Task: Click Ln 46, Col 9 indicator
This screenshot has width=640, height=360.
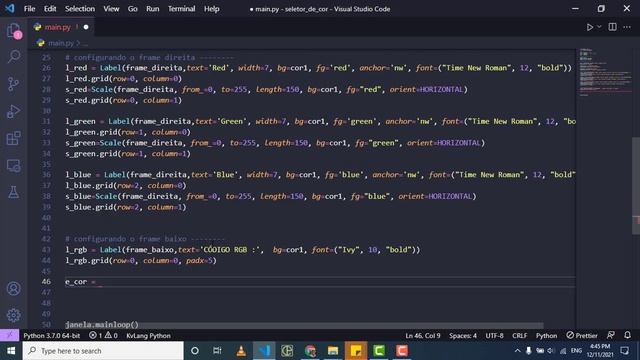Action: pyautogui.click(x=422, y=336)
